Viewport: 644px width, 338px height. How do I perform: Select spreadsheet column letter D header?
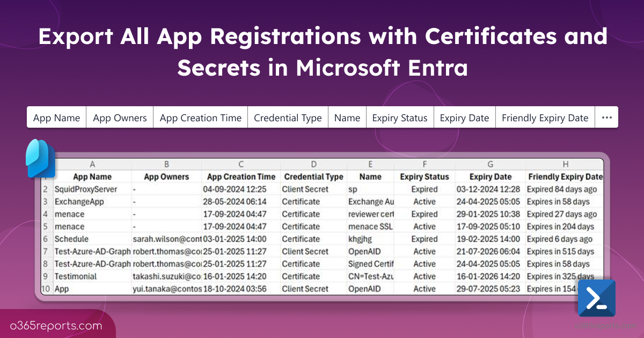(x=313, y=164)
